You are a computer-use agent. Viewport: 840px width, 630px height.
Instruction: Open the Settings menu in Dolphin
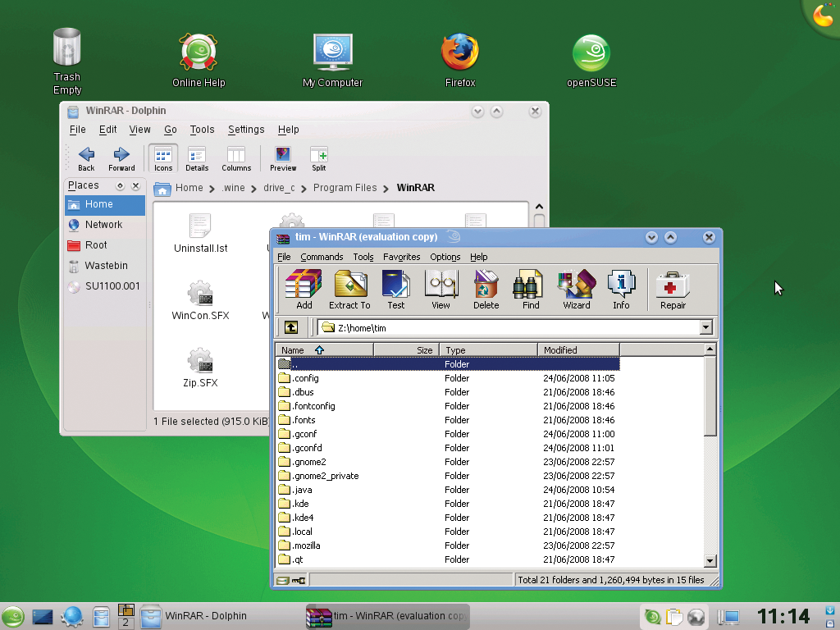[246, 130]
